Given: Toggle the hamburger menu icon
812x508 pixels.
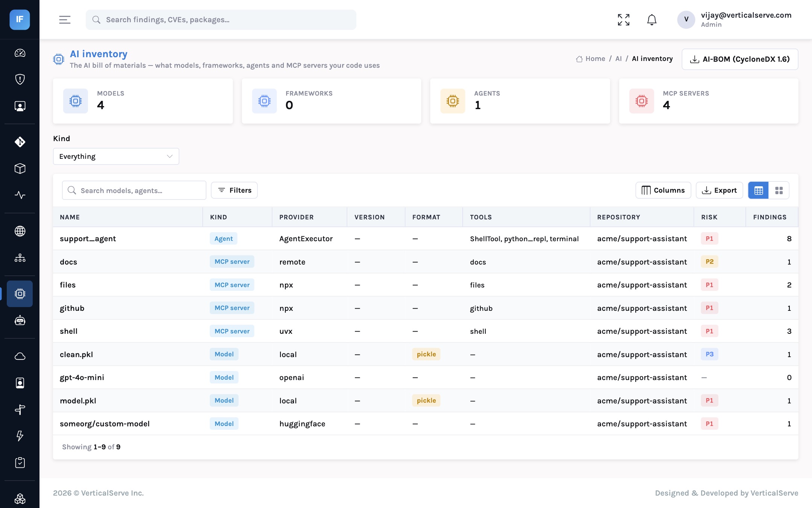Looking at the screenshot, I should [x=65, y=20].
